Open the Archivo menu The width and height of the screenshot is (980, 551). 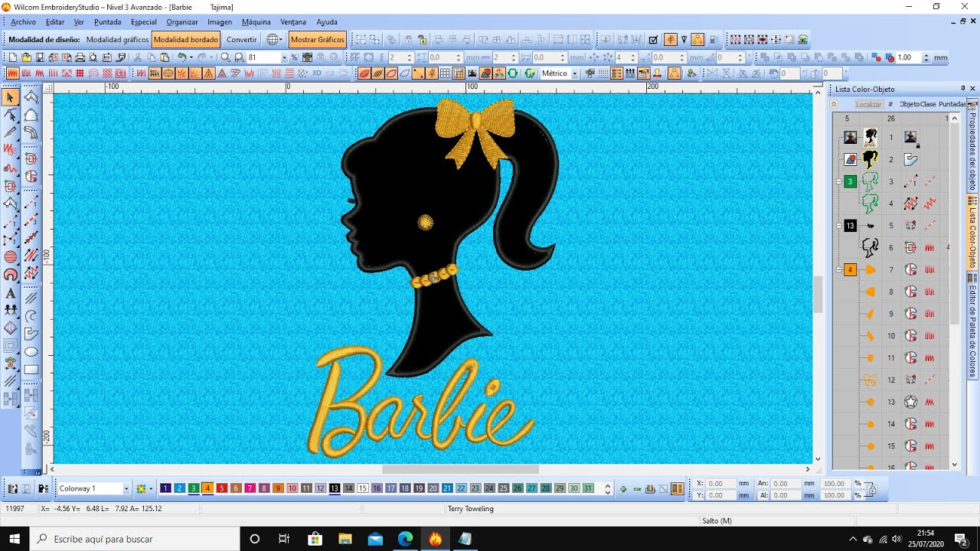[23, 22]
